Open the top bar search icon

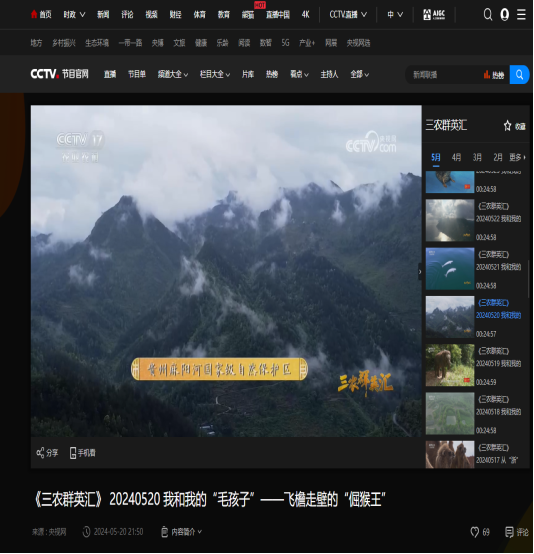coord(488,14)
